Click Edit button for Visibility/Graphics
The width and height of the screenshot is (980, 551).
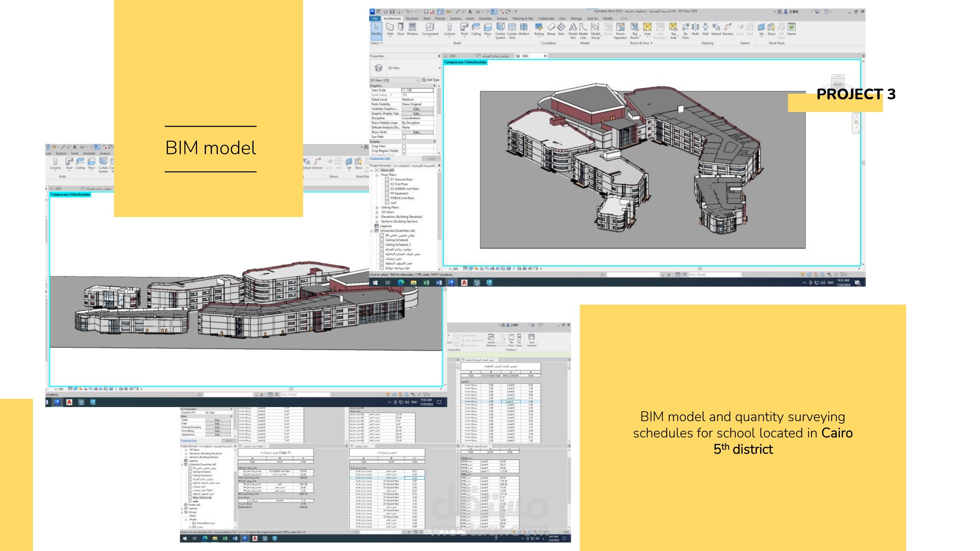pos(417,109)
